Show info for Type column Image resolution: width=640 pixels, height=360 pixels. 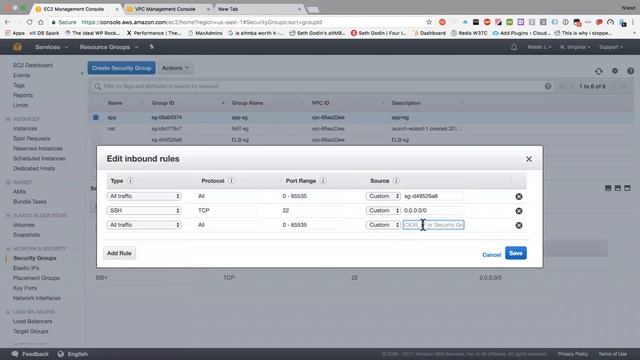pos(130,181)
